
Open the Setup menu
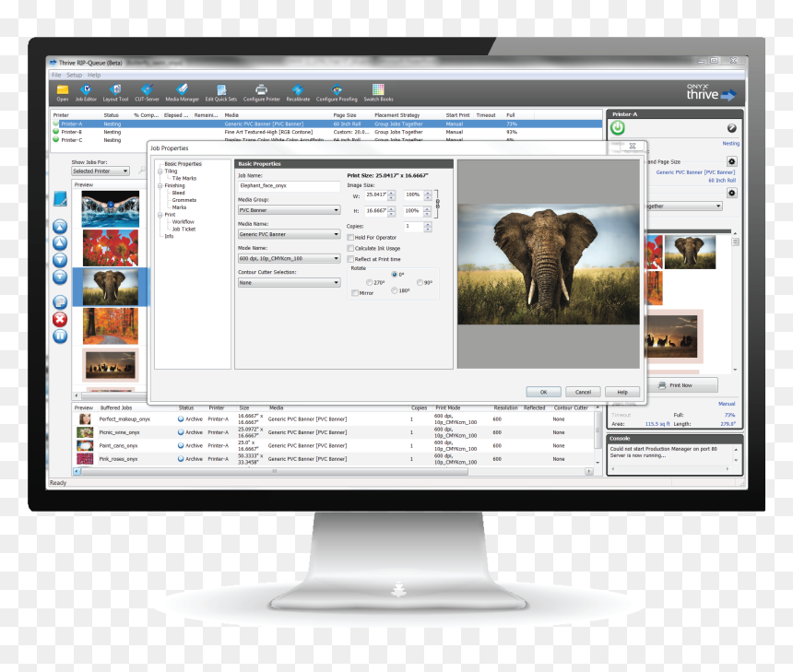click(75, 75)
